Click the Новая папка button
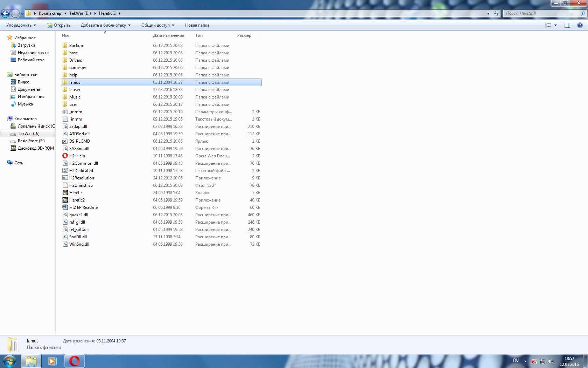588x368 pixels. tap(197, 25)
